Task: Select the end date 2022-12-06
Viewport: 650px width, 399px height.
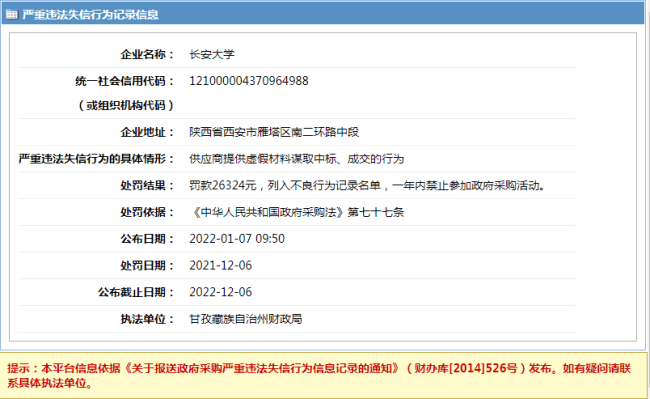Action: click(221, 292)
